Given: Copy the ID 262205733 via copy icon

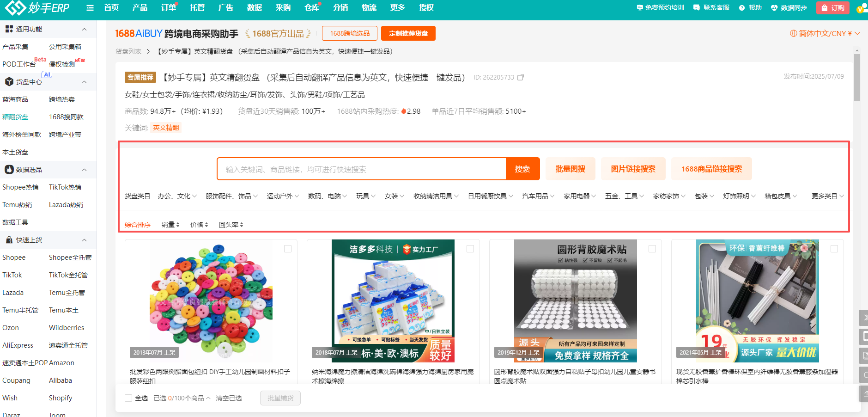Looking at the screenshot, I should pos(521,77).
